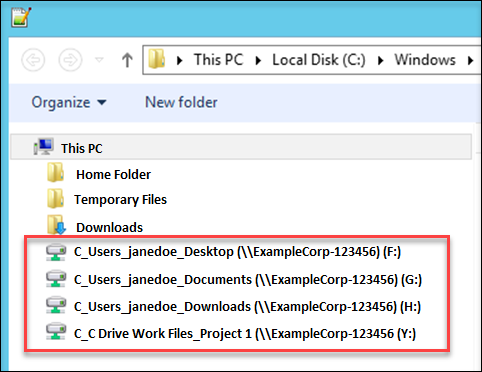The image size is (482, 372).
Task: Click the This PC computer icon
Action: click(43, 147)
